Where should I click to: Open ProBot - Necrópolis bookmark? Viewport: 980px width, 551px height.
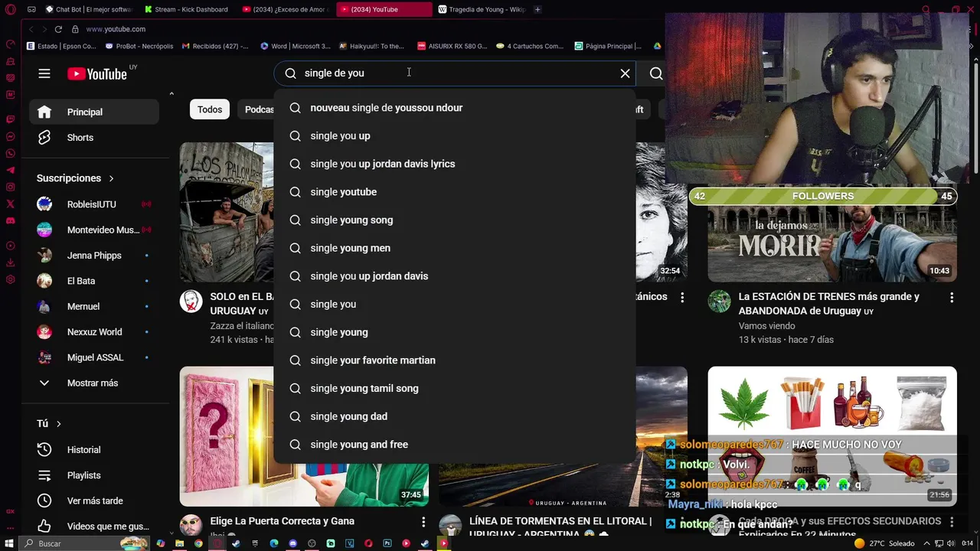139,46
